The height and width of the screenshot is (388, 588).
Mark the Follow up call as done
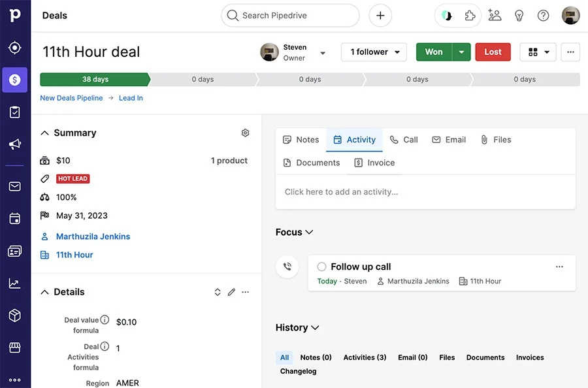pyautogui.click(x=321, y=267)
